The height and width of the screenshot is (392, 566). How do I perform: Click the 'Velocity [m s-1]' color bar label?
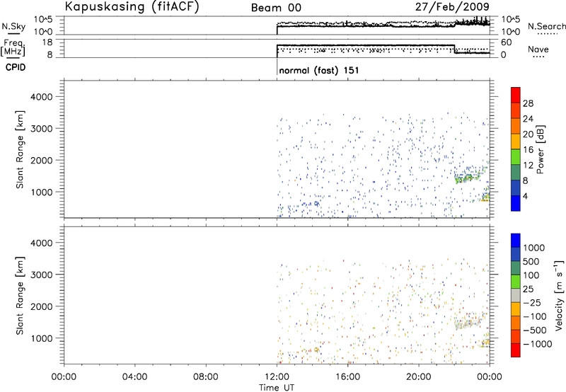pos(559,295)
